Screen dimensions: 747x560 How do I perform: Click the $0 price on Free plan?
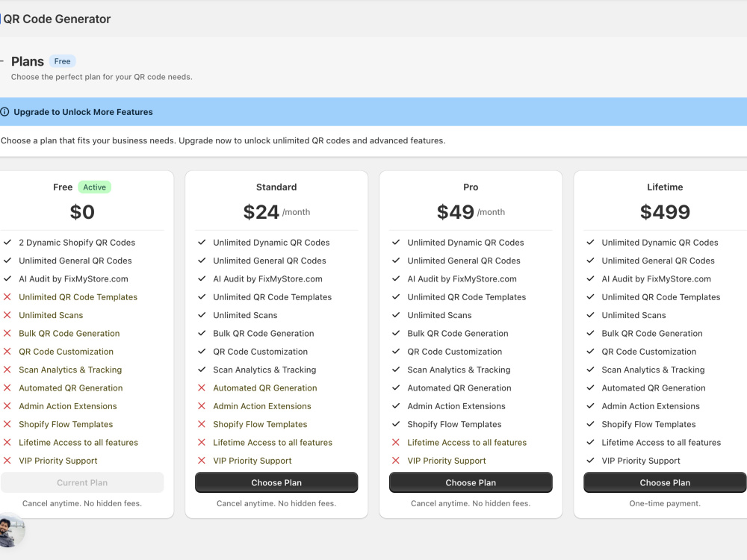pyautogui.click(x=82, y=212)
